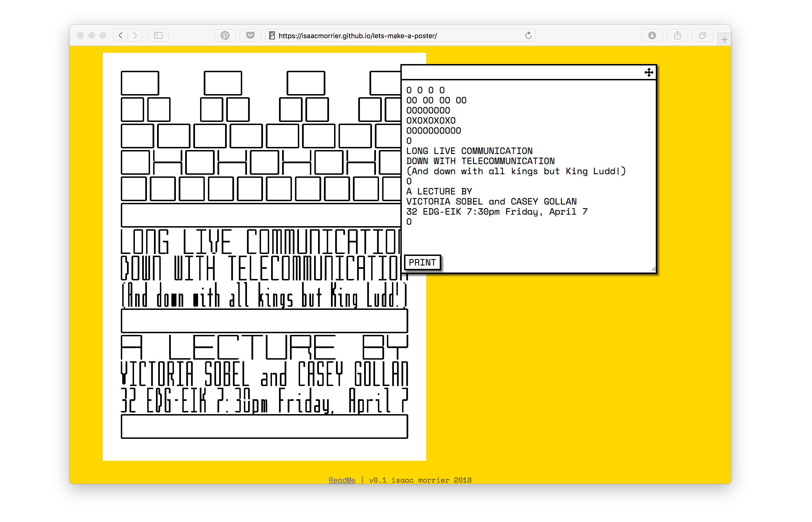The width and height of the screenshot is (812, 522).
Task: Open a new tab with plus button
Action: click(x=724, y=40)
